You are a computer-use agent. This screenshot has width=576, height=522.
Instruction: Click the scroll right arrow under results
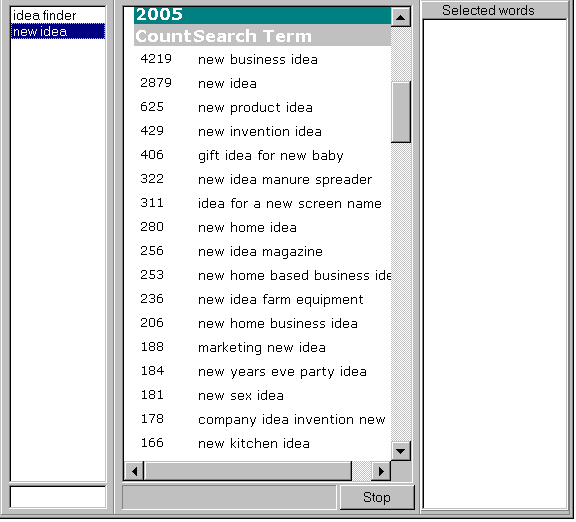pos(381,471)
